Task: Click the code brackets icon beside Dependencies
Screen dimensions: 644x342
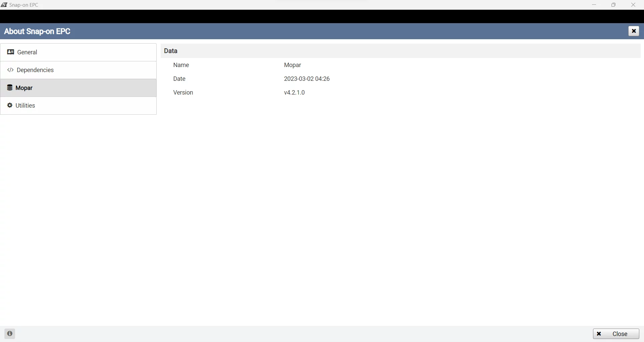Action: click(10, 70)
